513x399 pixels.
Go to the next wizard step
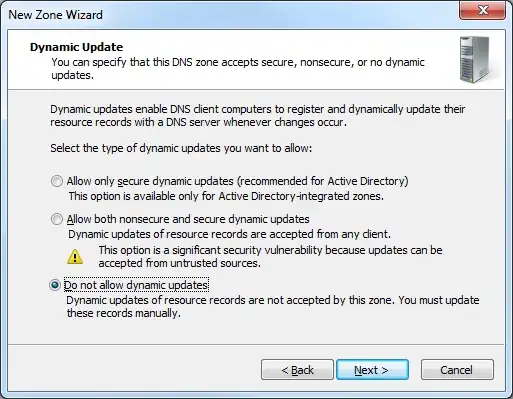(x=372, y=370)
